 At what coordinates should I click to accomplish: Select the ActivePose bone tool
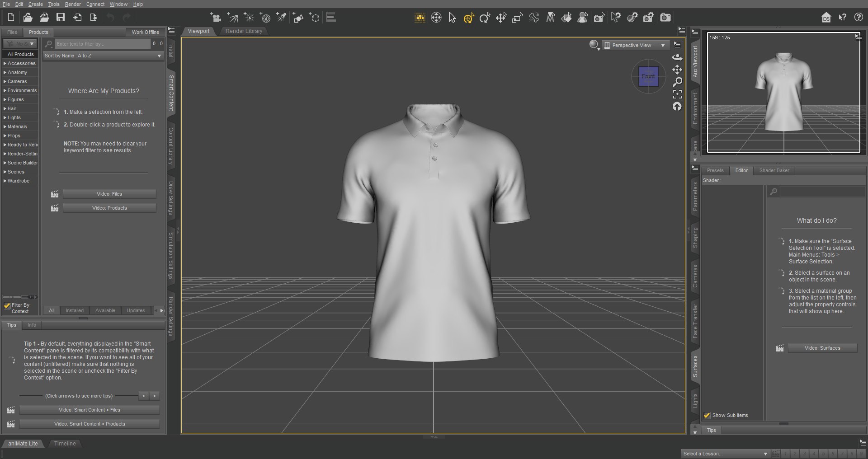click(534, 18)
